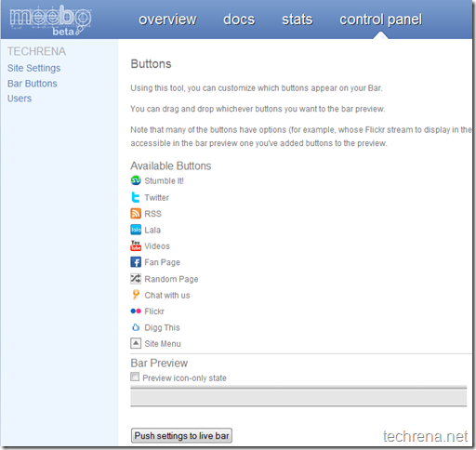Click the 'Site Menu' button label
The height and width of the screenshot is (450, 476).
click(163, 344)
